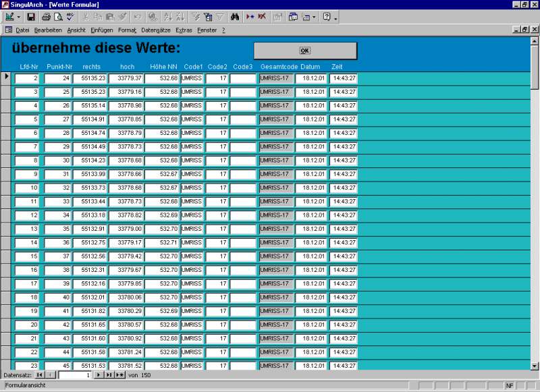Open the Extras menu
This screenshot has height=392, width=540.
pyautogui.click(x=184, y=30)
